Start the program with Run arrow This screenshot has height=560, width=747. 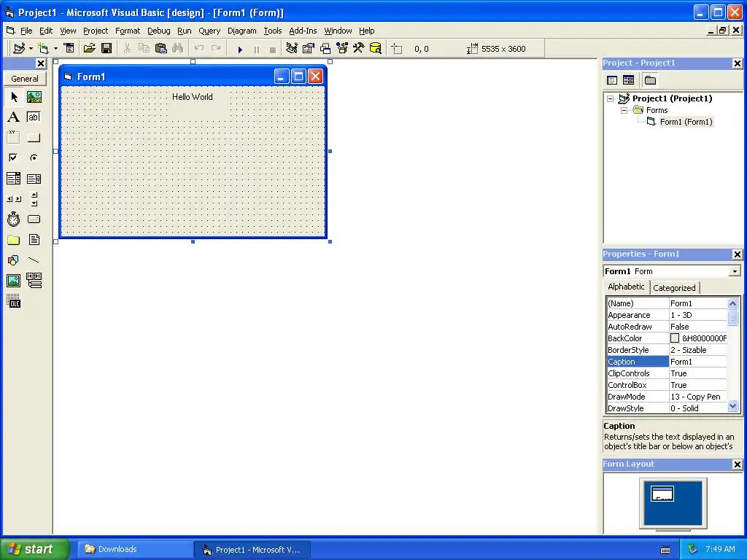click(240, 49)
